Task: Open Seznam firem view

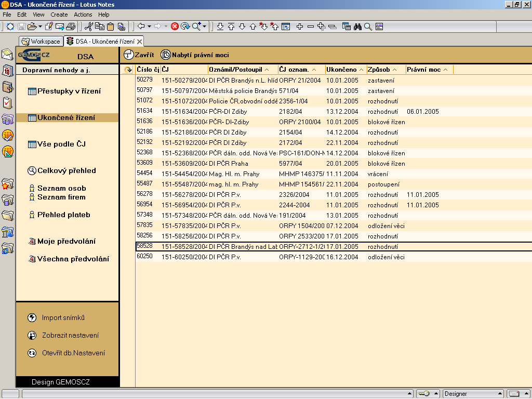Action: pos(57,197)
